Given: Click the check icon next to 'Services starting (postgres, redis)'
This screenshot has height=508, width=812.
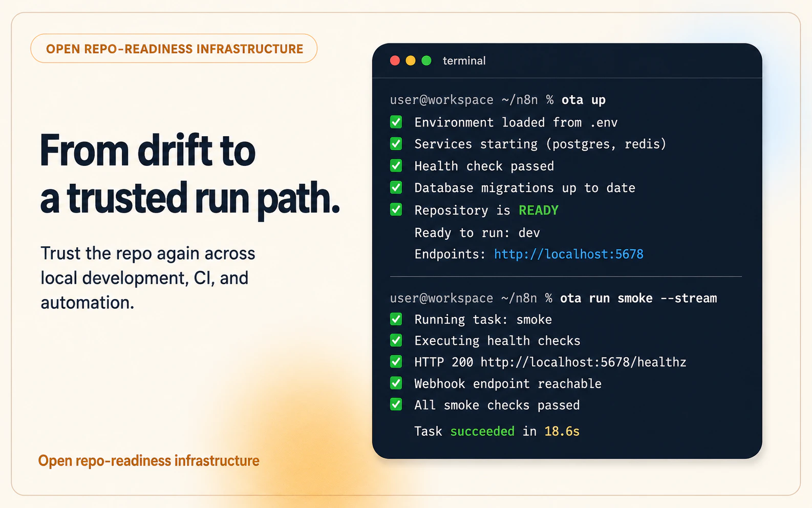Looking at the screenshot, I should click(x=396, y=144).
